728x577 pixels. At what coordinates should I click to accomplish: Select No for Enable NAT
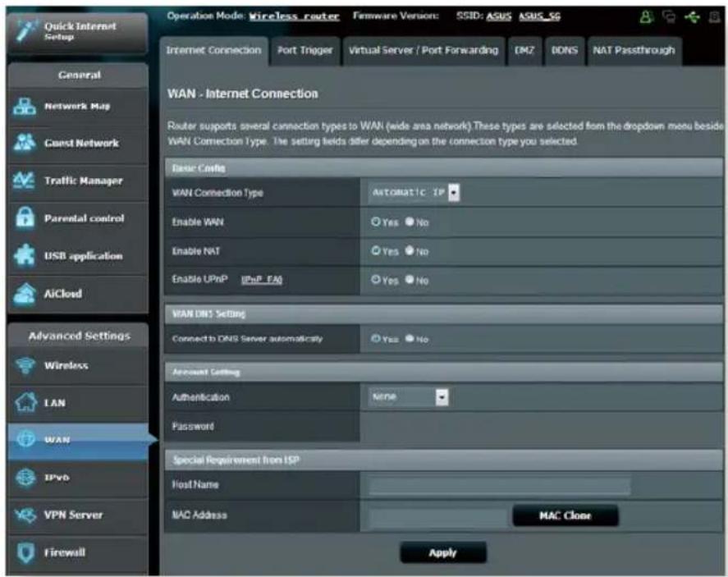[x=410, y=250]
